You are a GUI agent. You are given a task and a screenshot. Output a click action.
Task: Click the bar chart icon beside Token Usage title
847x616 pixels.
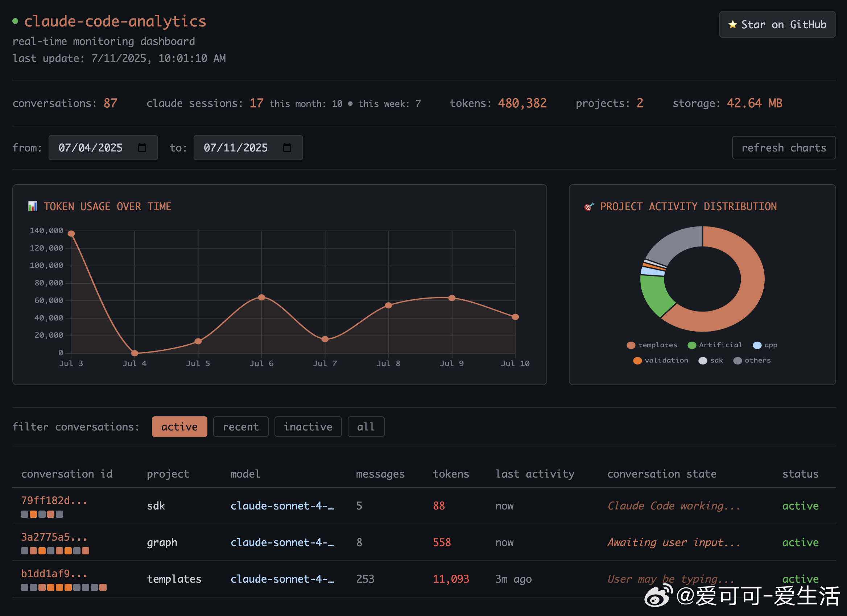pyautogui.click(x=33, y=206)
